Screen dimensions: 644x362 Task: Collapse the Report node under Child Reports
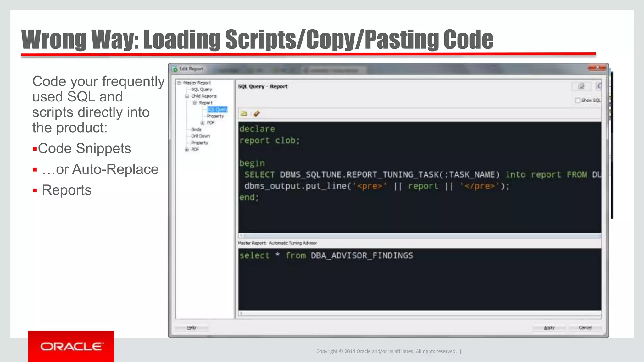tap(195, 103)
